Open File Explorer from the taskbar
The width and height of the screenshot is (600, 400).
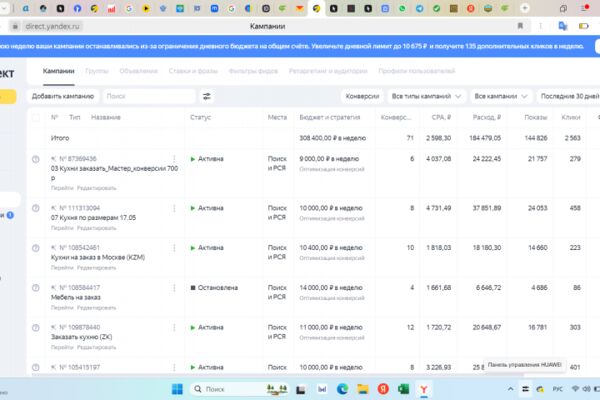pos(362,389)
